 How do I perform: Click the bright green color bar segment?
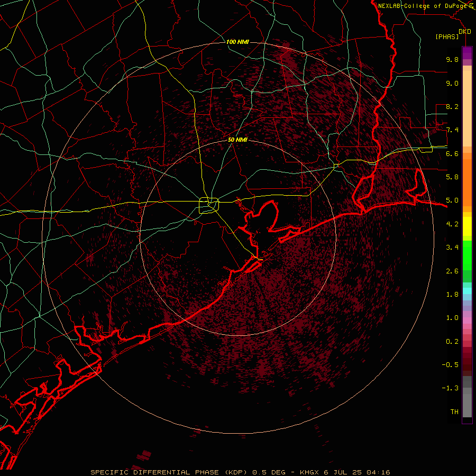(467, 255)
